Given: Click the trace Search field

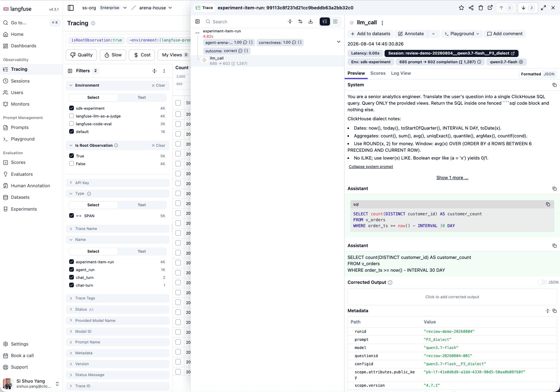Looking at the screenshot, I should [x=245, y=22].
